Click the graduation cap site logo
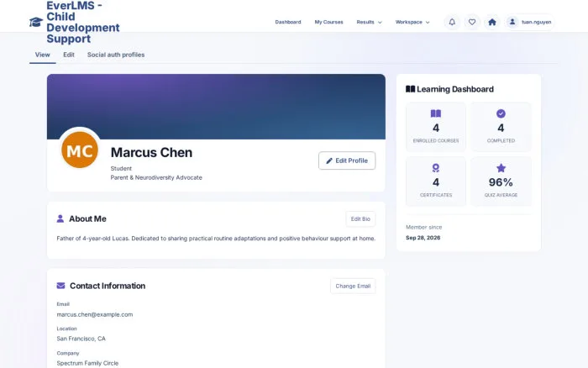 point(36,22)
